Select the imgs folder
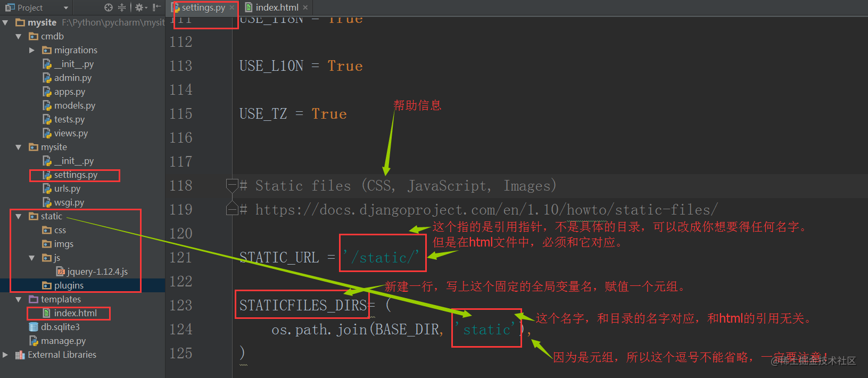The width and height of the screenshot is (868, 378). pos(64,244)
